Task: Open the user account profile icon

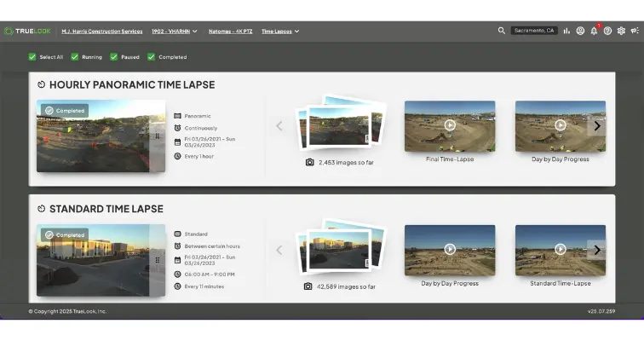Action: [x=580, y=31]
